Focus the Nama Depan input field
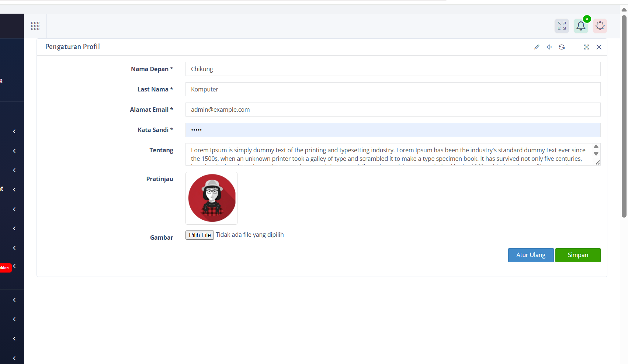This screenshot has height=364, width=628. pyautogui.click(x=393, y=69)
